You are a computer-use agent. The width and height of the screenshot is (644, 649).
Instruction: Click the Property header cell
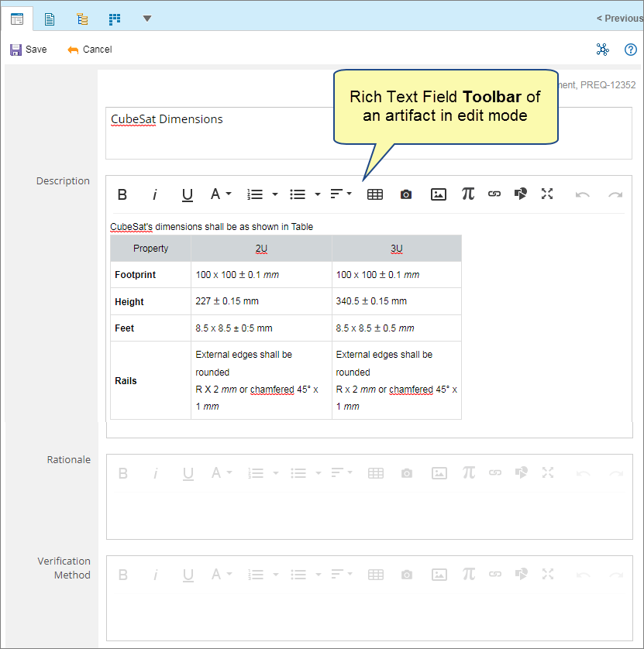151,249
